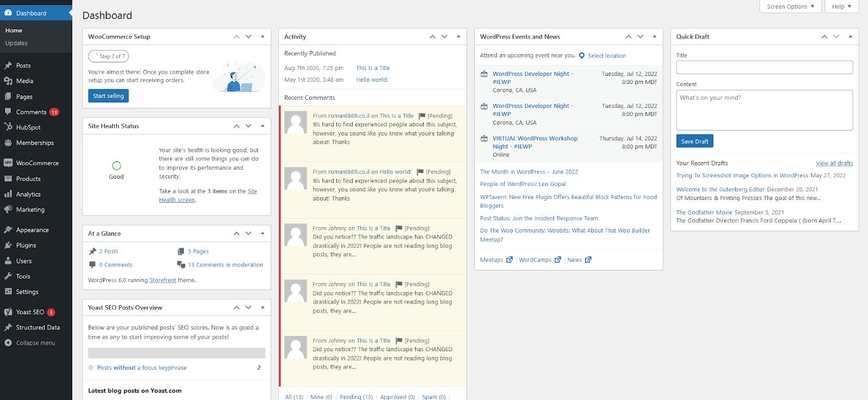The image size is (868, 400).
Task: Move the Site Health Status panel down
Action: (x=248, y=126)
